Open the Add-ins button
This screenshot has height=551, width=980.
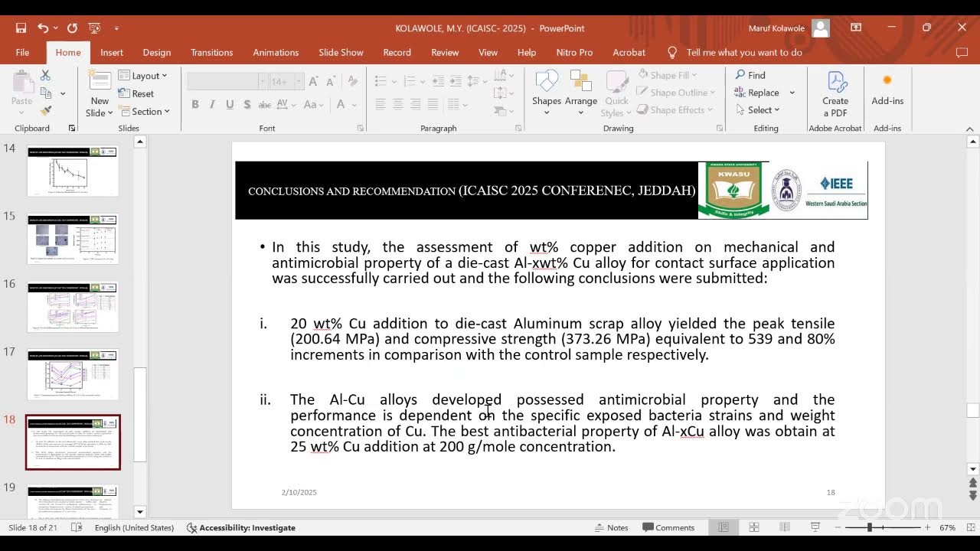point(887,90)
